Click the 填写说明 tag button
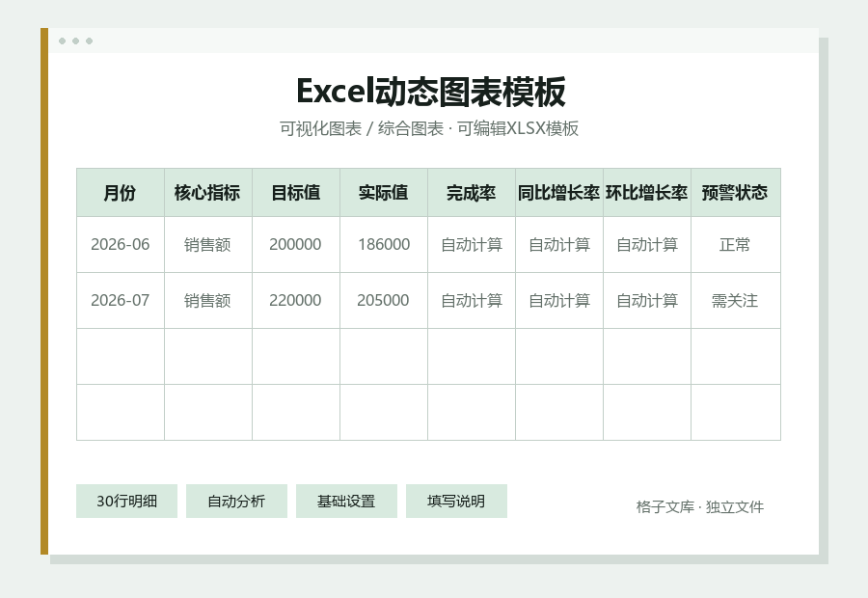 [456, 502]
